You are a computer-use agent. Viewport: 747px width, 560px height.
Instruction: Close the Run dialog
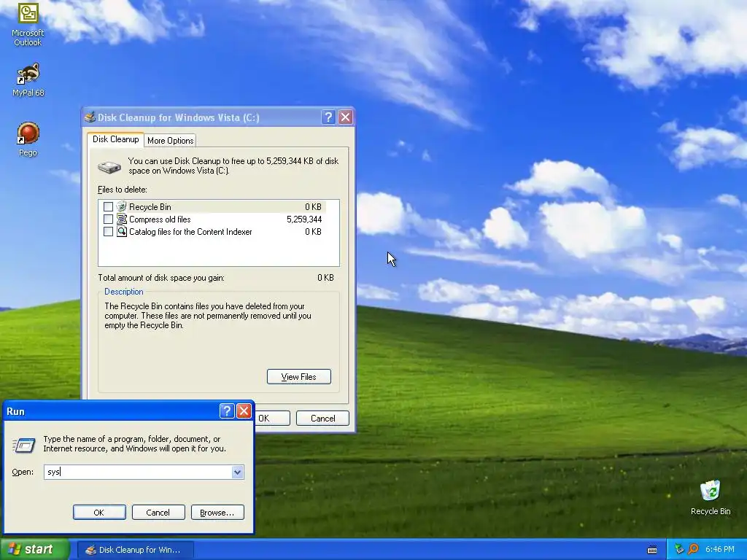244,411
